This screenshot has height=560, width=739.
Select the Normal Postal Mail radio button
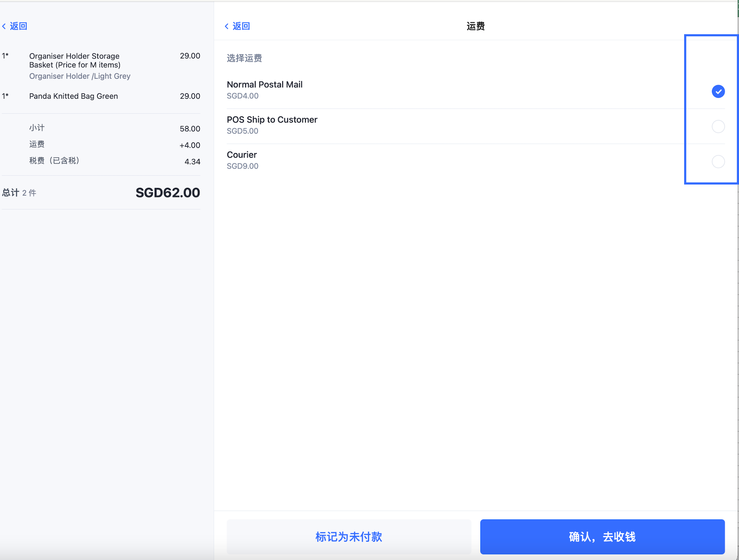click(x=718, y=92)
